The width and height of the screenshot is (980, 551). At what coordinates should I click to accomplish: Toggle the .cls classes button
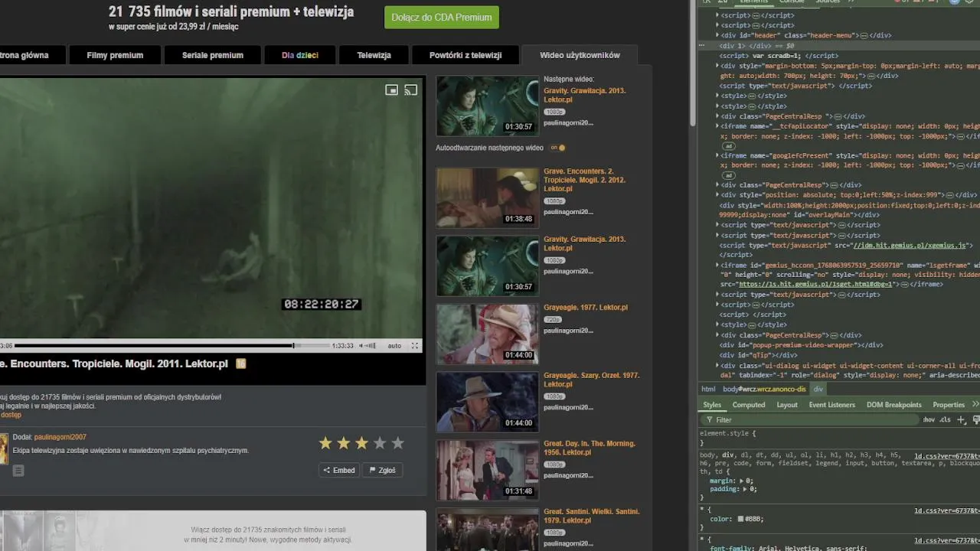[946, 419]
